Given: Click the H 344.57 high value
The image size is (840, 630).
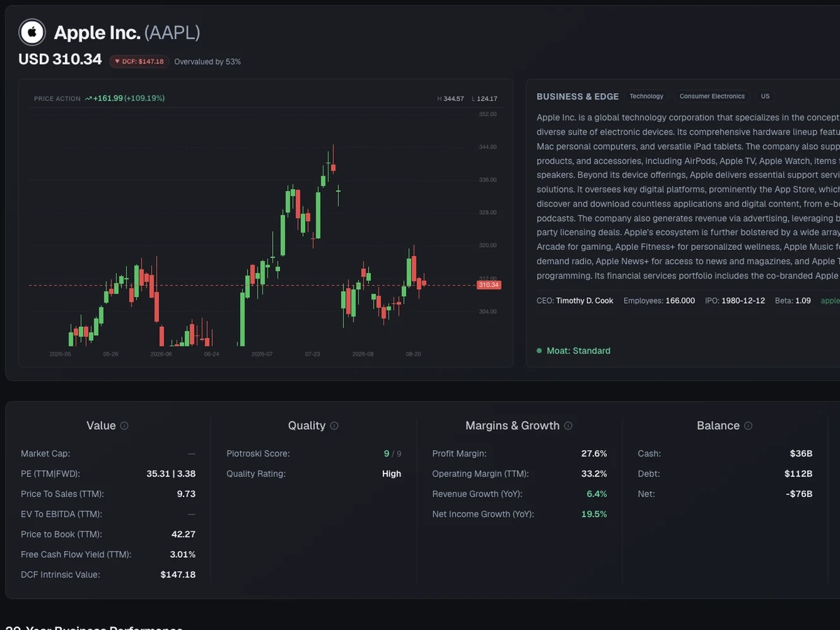Looking at the screenshot, I should coord(451,99).
